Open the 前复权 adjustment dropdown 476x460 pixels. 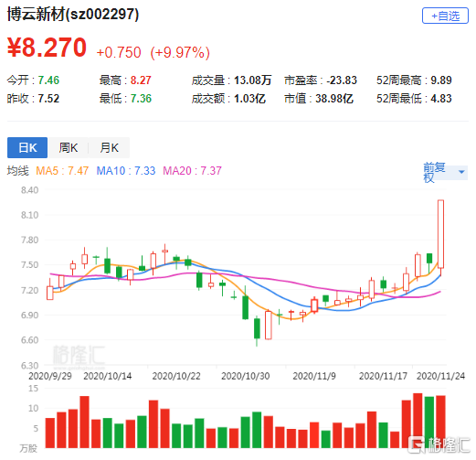(445, 173)
